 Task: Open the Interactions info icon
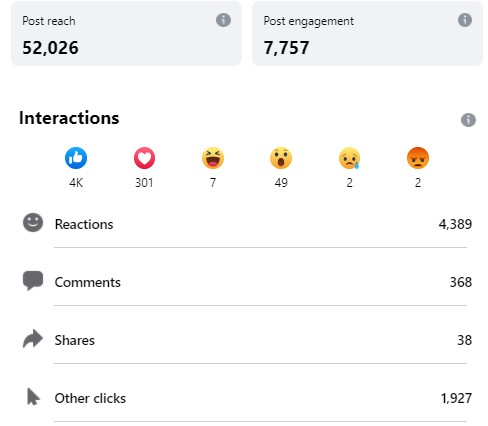coord(468,120)
